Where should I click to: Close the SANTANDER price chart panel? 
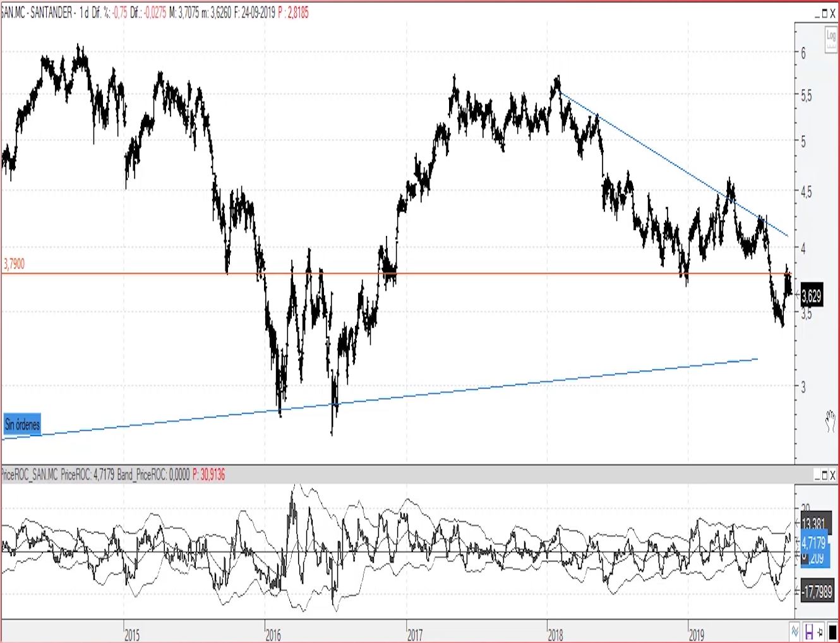(x=833, y=13)
